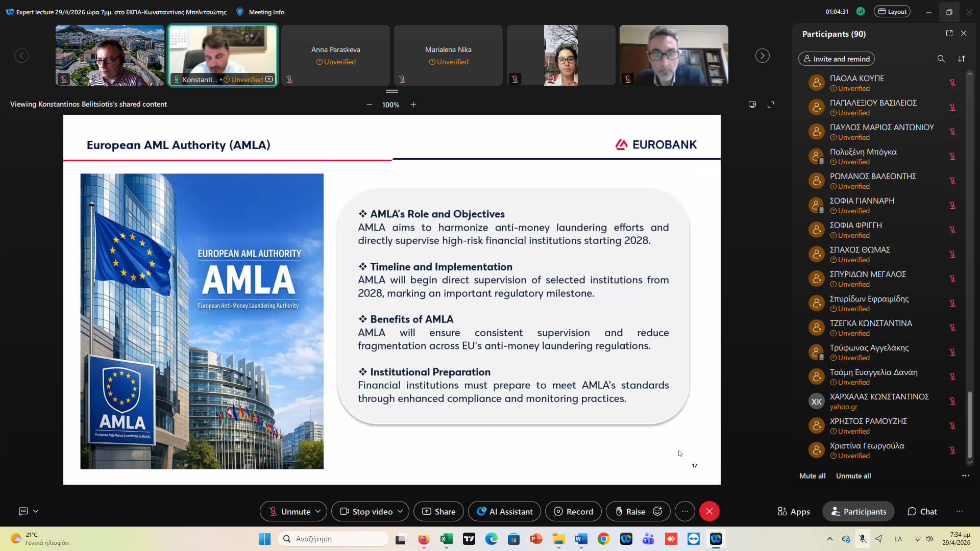Show next video thumbnails arrow
980x551 pixels.
(x=762, y=56)
